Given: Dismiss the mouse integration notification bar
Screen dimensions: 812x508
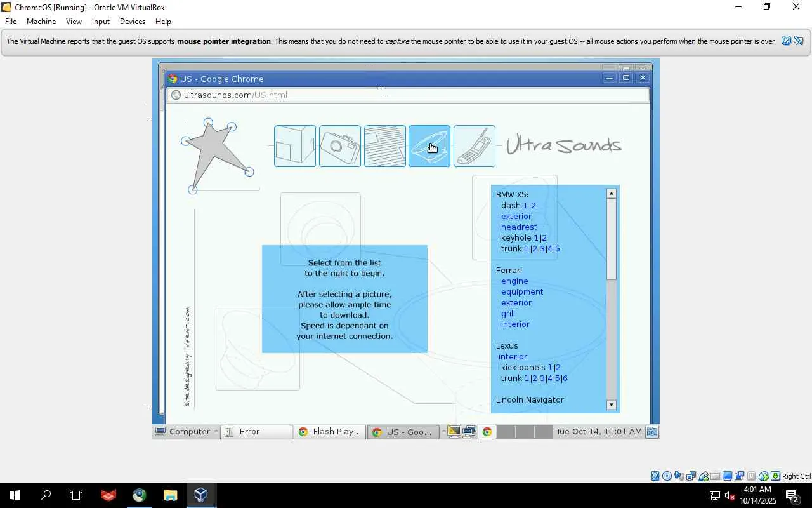Looking at the screenshot, I should [x=786, y=41].
